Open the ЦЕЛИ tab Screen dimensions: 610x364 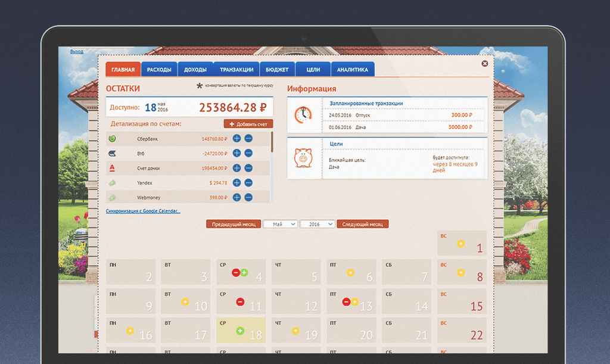(313, 69)
